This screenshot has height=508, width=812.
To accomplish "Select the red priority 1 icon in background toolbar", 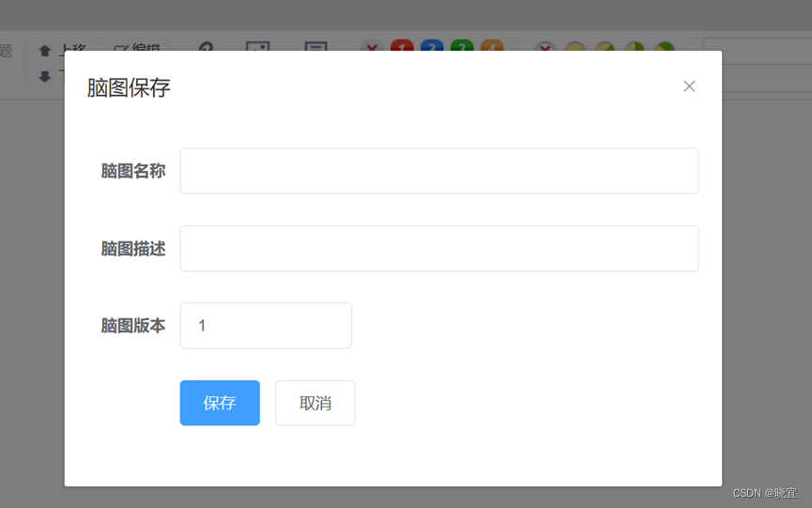I will click(402, 45).
